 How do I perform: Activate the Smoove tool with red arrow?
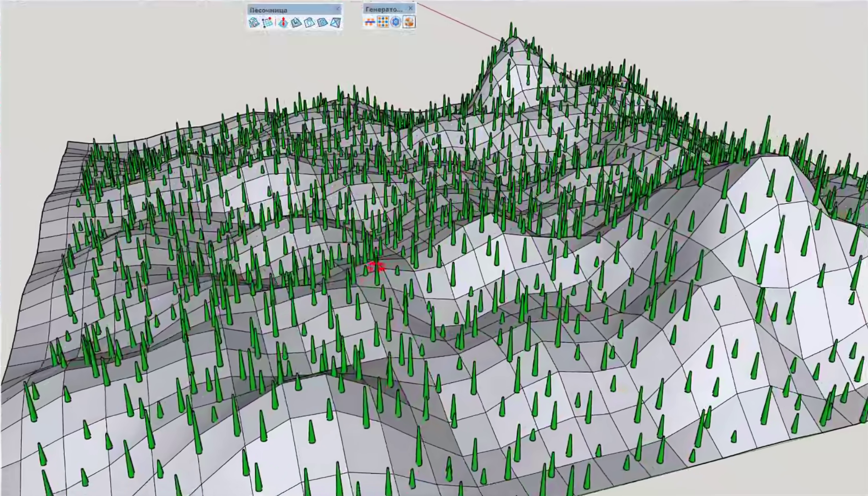coord(283,22)
